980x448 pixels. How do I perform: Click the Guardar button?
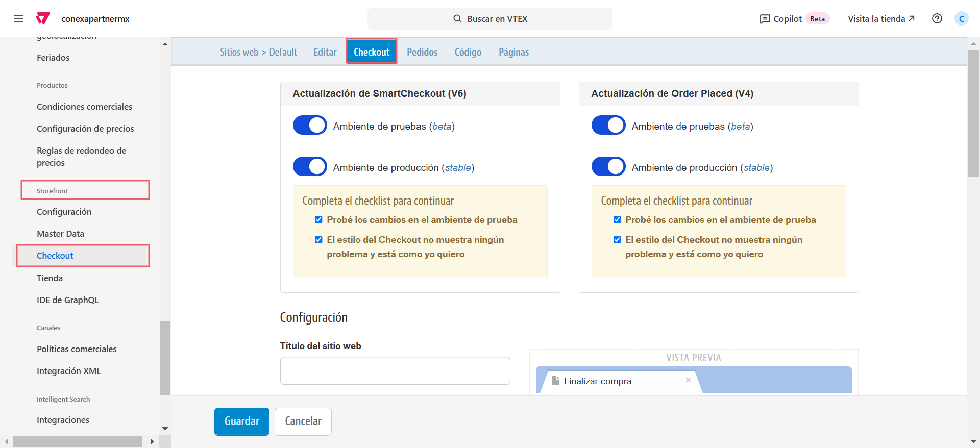pyautogui.click(x=241, y=421)
